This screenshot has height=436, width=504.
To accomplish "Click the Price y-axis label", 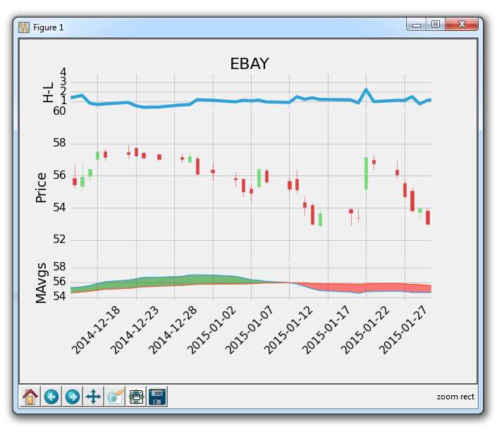I will click(41, 187).
